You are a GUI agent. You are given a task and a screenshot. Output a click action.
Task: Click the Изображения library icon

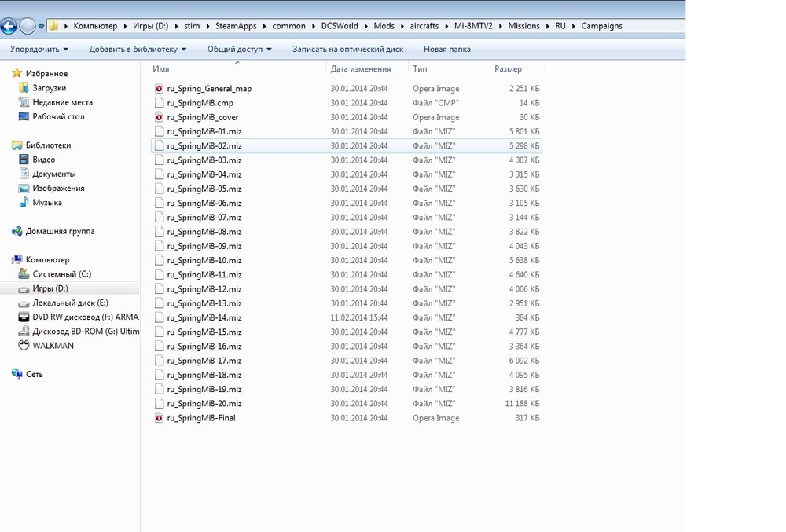pos(24,189)
